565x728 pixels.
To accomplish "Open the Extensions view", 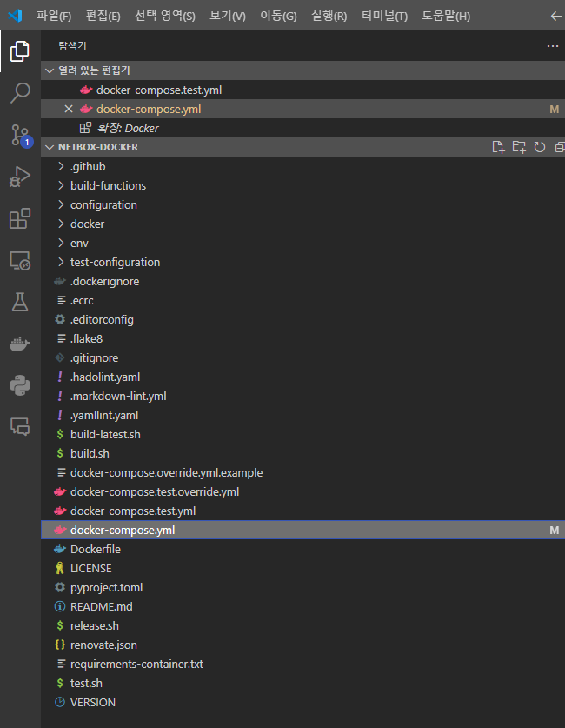I will (19, 218).
